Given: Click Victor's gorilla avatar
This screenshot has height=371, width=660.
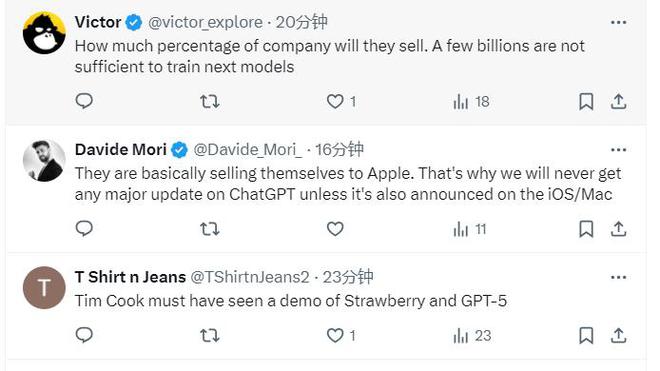Looking at the screenshot, I should tap(44, 33).
